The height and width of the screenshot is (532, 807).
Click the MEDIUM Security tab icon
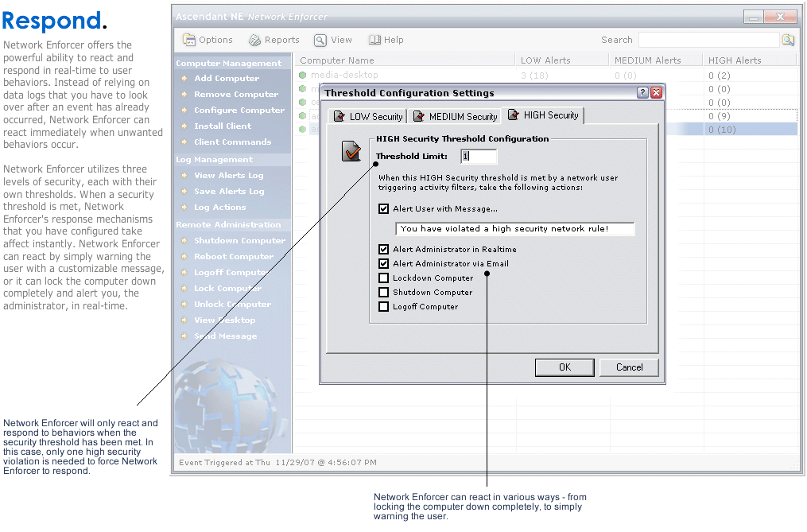(x=419, y=116)
